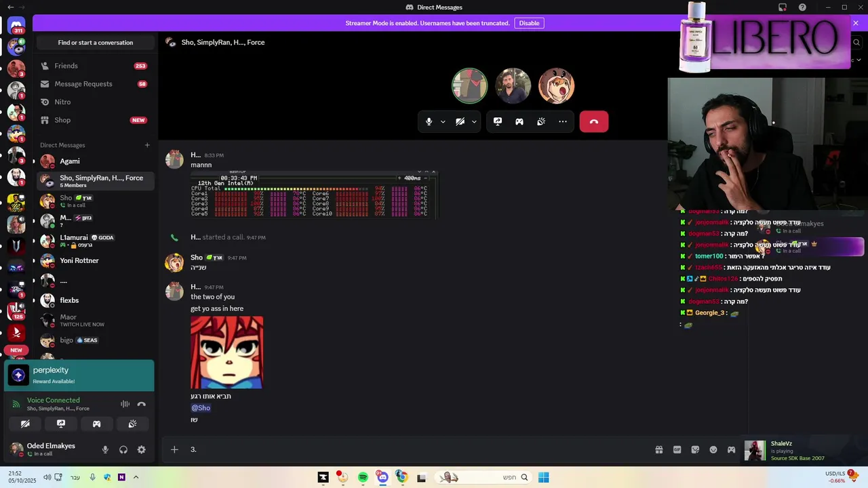Open taskbar volume icon
Viewport: 868px width, 488px height.
(47, 477)
